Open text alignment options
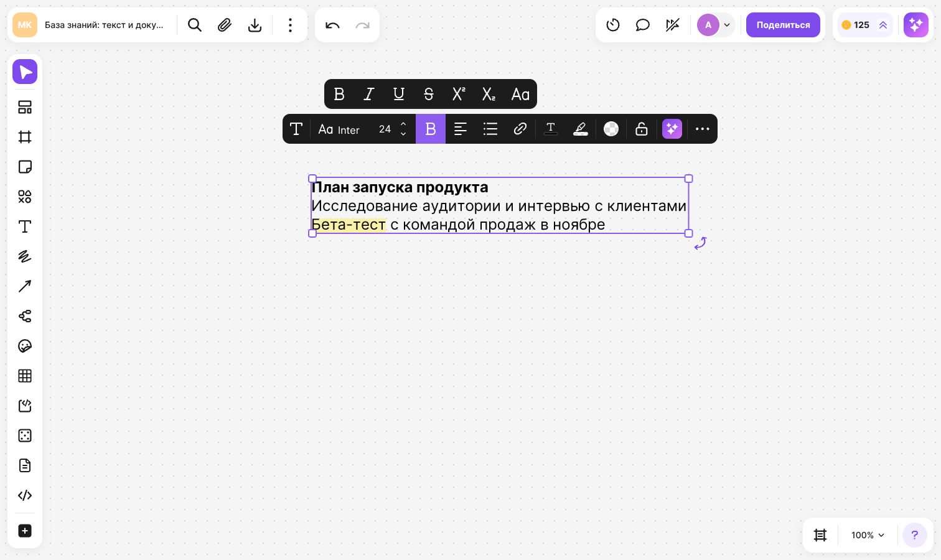 [x=461, y=129]
